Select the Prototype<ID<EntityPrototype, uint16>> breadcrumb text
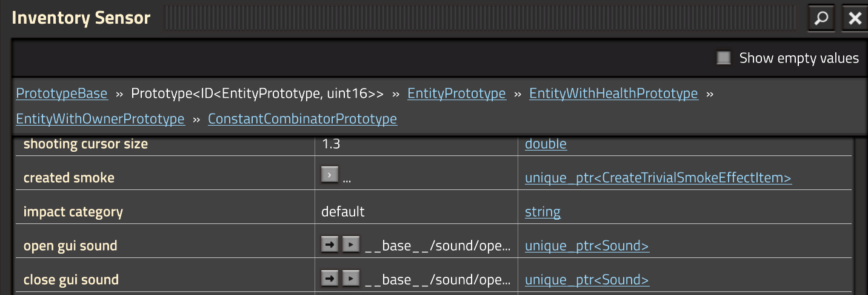Viewport: 868px width, 295px height. coord(258,93)
